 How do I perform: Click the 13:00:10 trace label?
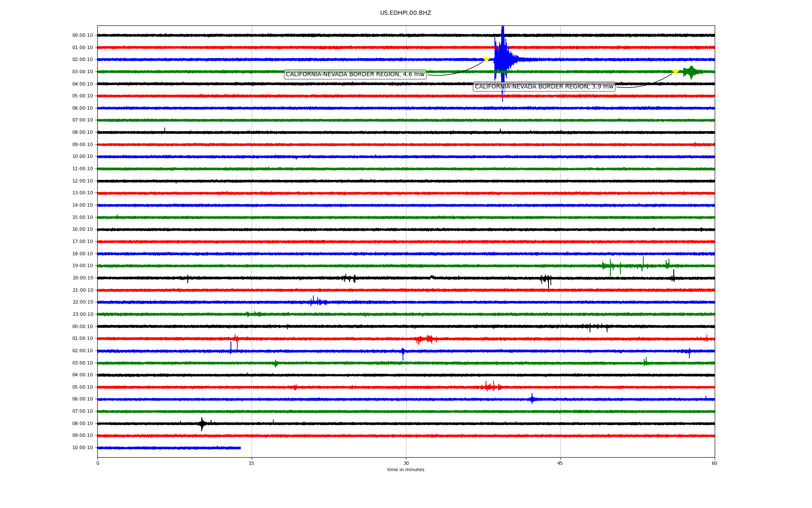[x=82, y=193]
